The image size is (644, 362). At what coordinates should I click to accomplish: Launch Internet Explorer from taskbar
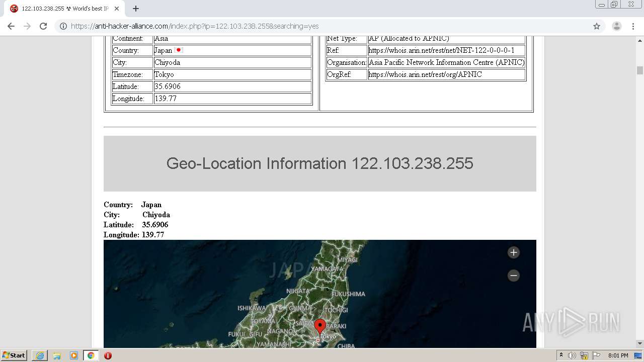tap(40, 355)
